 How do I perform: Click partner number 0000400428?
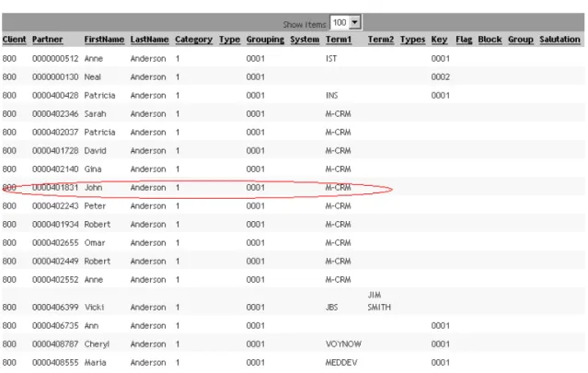55,95
